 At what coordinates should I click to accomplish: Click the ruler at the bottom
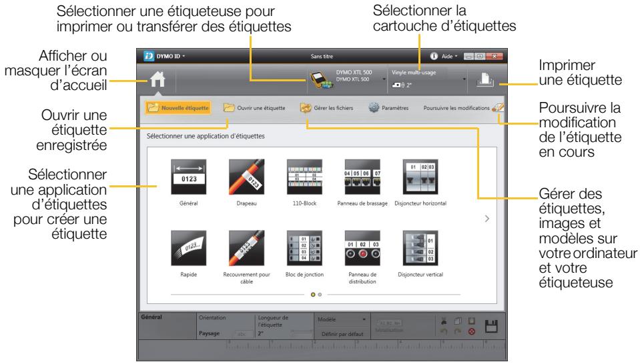tap(365, 345)
